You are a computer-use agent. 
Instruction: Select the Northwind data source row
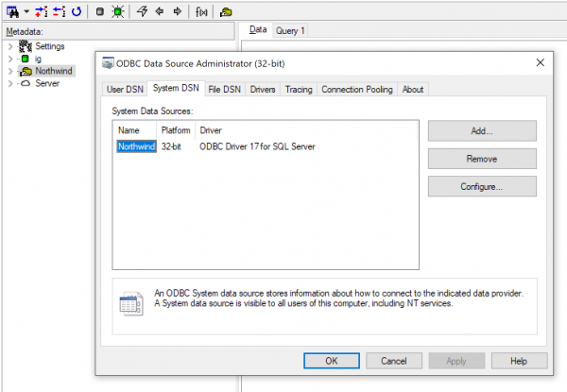point(136,146)
